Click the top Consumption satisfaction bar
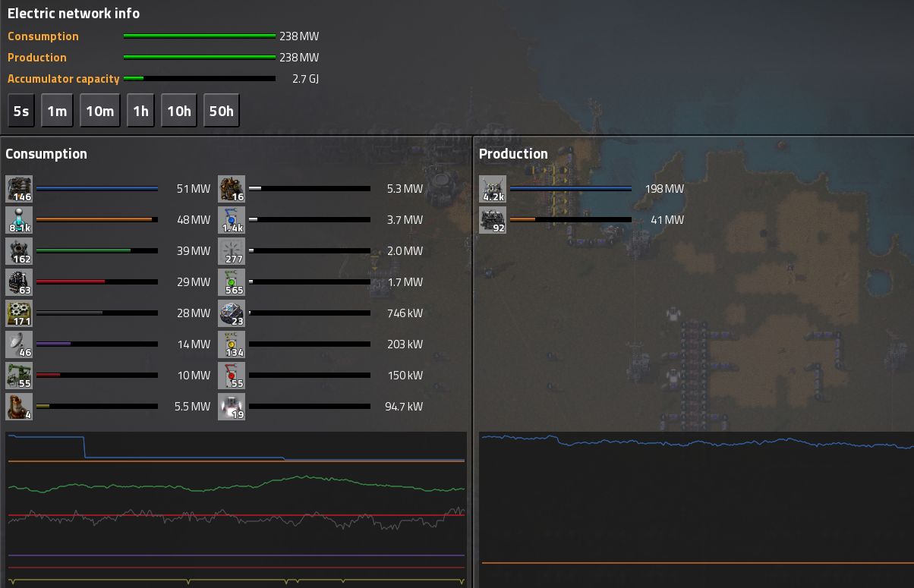 pyautogui.click(x=199, y=36)
